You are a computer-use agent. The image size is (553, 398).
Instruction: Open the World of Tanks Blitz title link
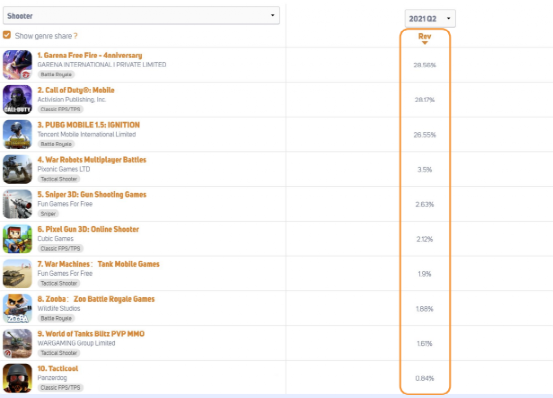[x=91, y=333]
